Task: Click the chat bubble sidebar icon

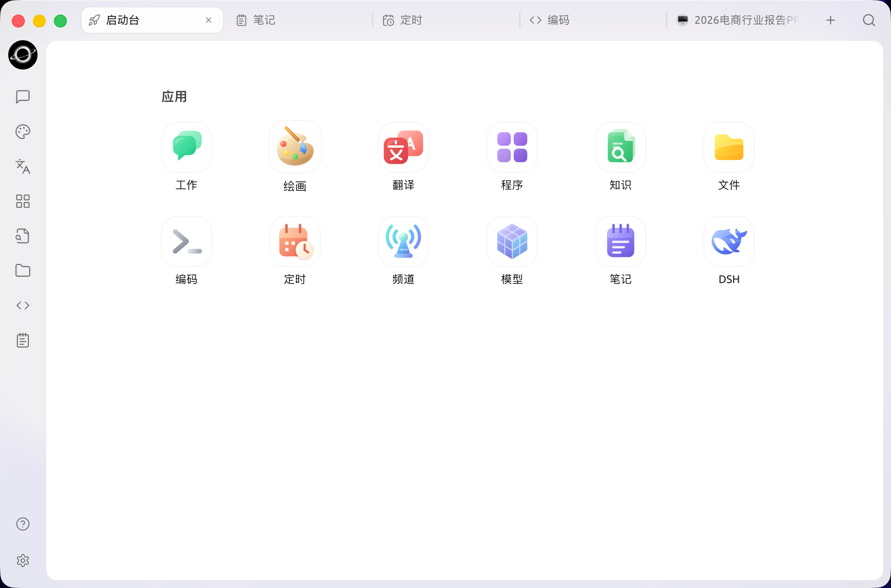Action: point(23,97)
